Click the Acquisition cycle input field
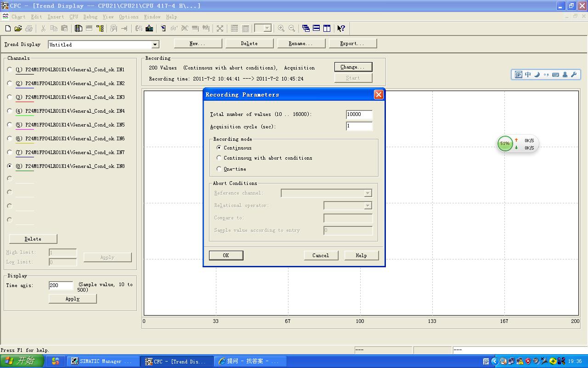 359,126
